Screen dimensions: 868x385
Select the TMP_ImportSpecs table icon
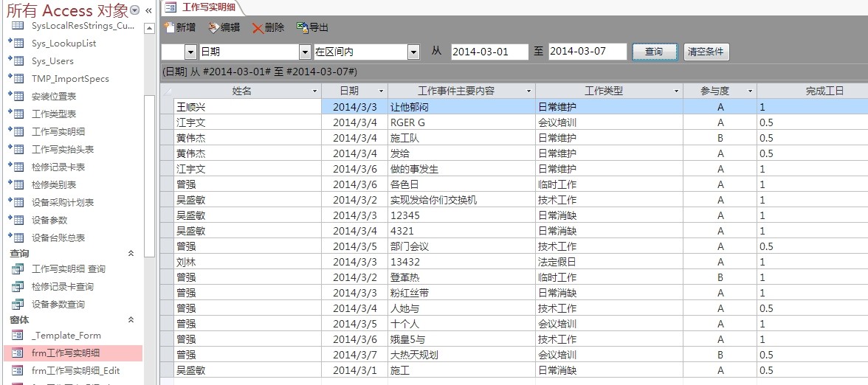[x=17, y=78]
